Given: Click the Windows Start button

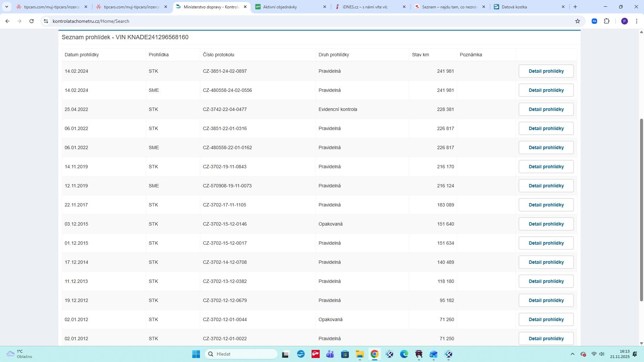Looking at the screenshot, I should pyautogui.click(x=196, y=354).
